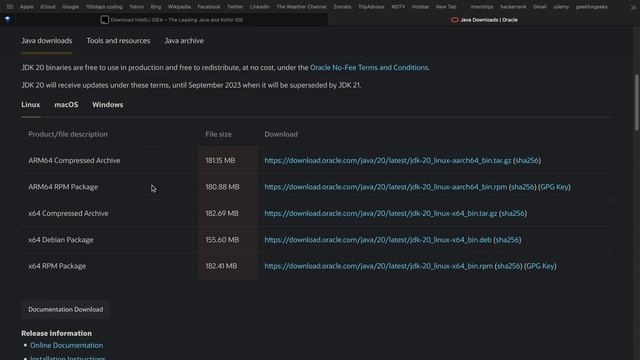Click the x64 Debian Package description
Screen dimensions: 640x360
[x=61, y=240]
